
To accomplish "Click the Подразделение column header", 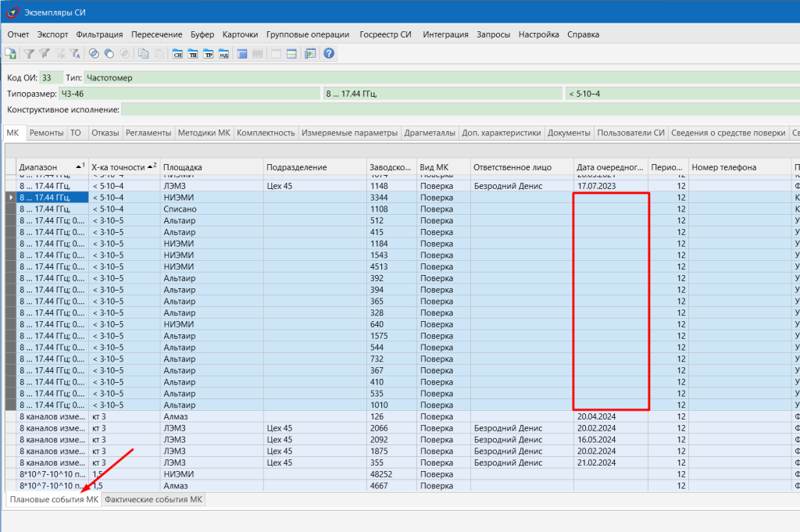I will point(315,167).
